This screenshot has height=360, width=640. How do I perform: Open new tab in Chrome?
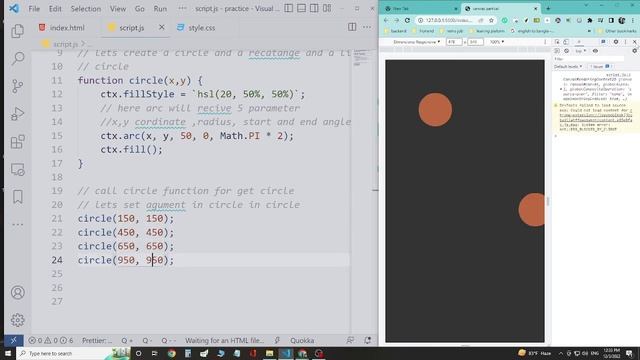548,9
